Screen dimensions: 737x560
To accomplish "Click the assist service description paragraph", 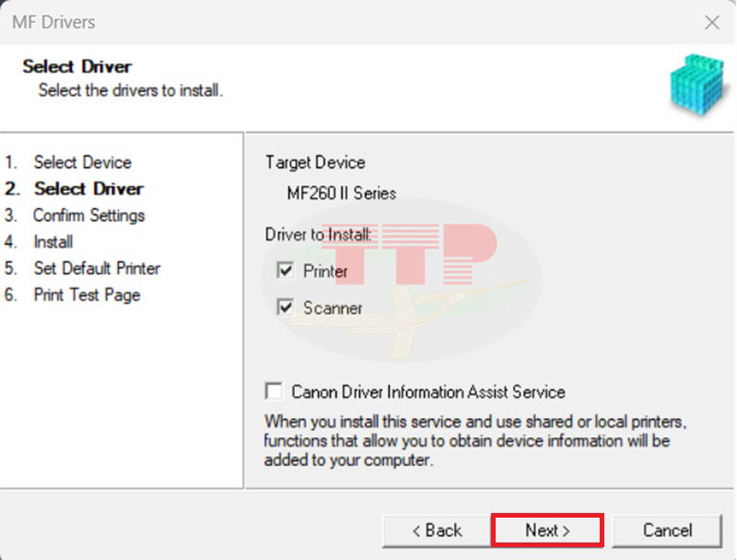I will [474, 440].
